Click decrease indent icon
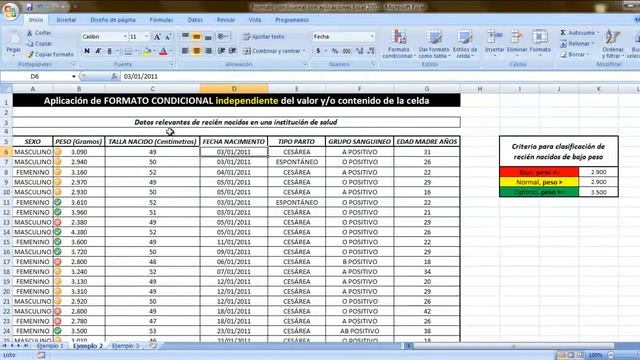Image resolution: width=640 pixels, height=360 pixels. [x=221, y=51]
